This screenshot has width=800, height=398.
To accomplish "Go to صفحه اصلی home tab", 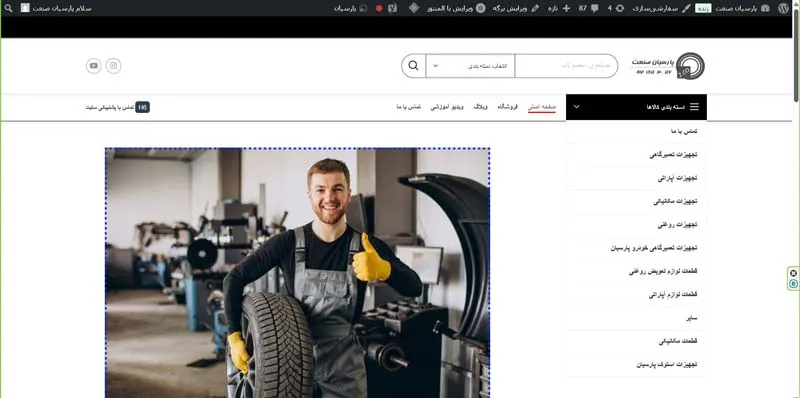I will tap(542, 107).
